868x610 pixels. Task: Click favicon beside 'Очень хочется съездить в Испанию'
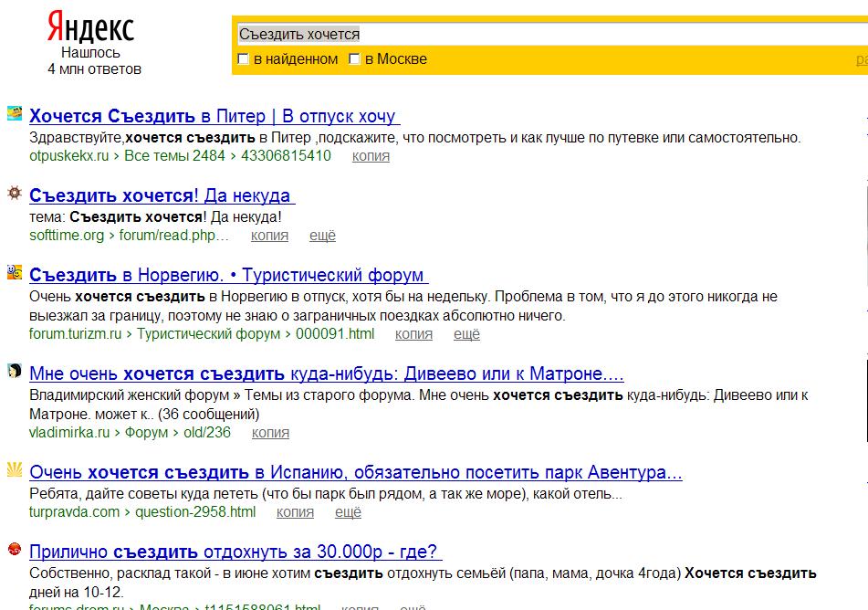15,469
